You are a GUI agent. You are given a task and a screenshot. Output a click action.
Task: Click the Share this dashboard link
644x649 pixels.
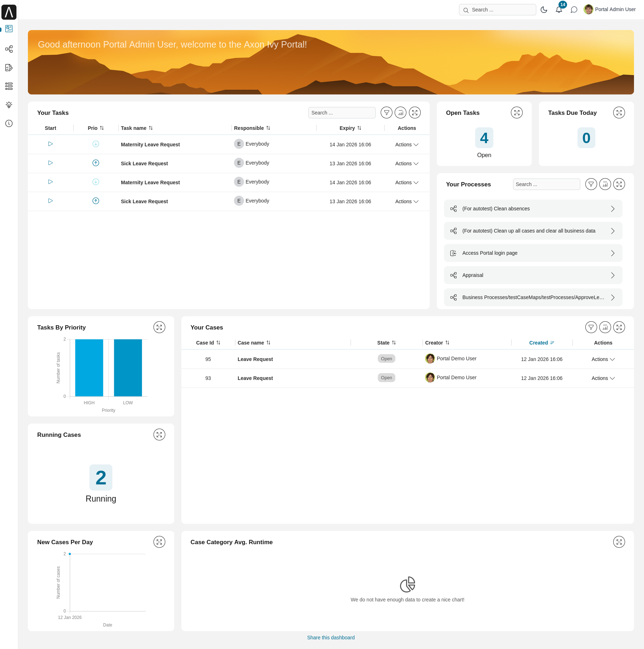330,637
